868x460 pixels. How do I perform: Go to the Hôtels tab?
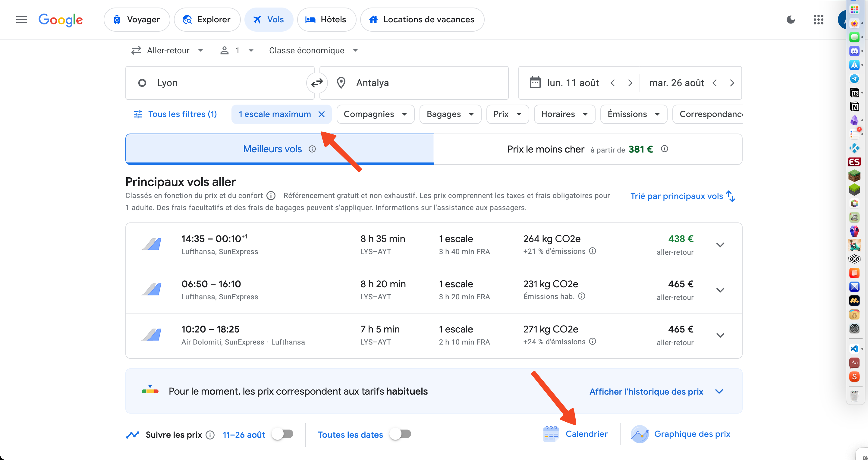pyautogui.click(x=326, y=20)
